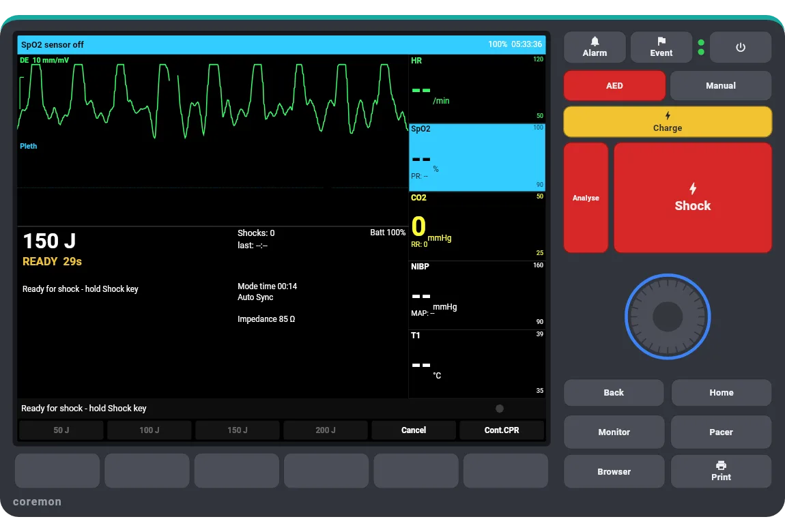Open the Alarm bell button

595,47
